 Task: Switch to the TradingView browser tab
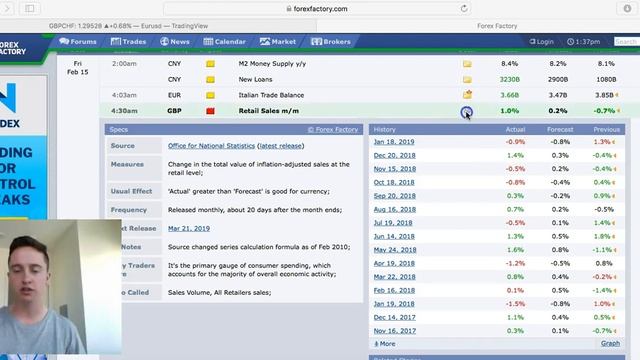click(158, 26)
